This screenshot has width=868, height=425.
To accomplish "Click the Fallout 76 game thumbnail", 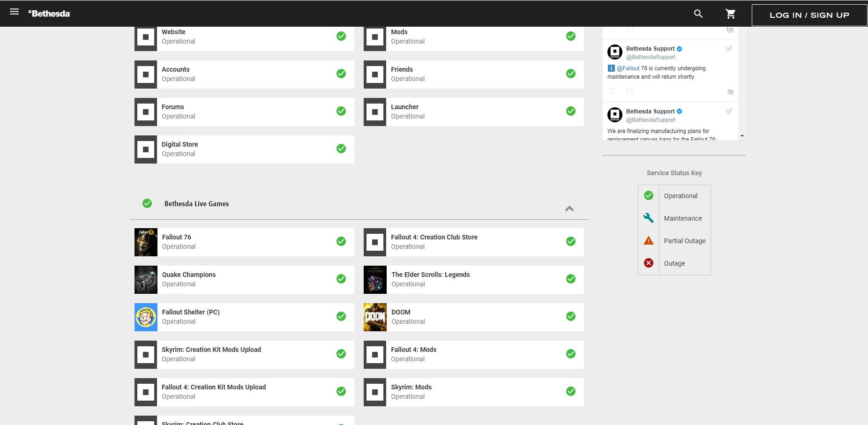I will (146, 242).
